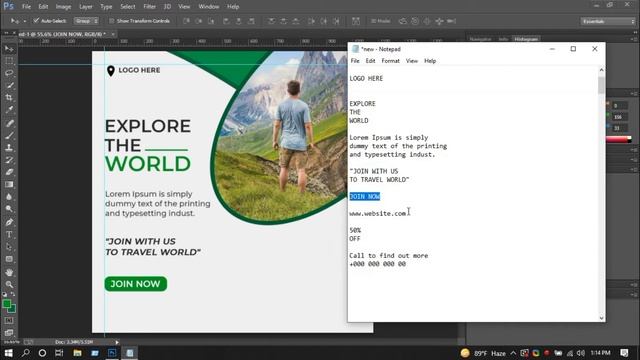Open Photoshop's Layer menu
The width and height of the screenshot is (640, 360).
point(86,7)
